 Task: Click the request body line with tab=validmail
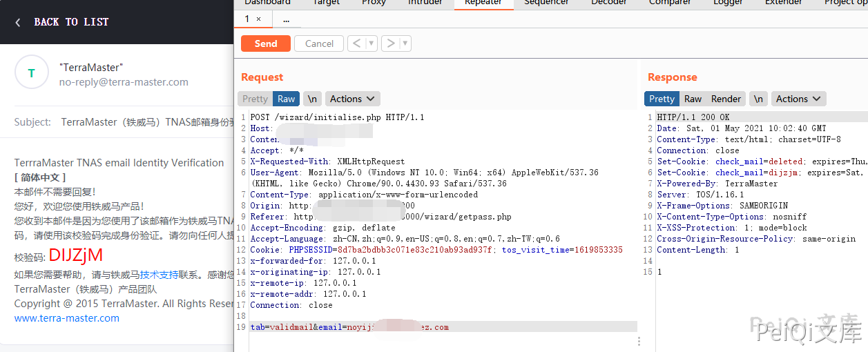[x=349, y=327]
